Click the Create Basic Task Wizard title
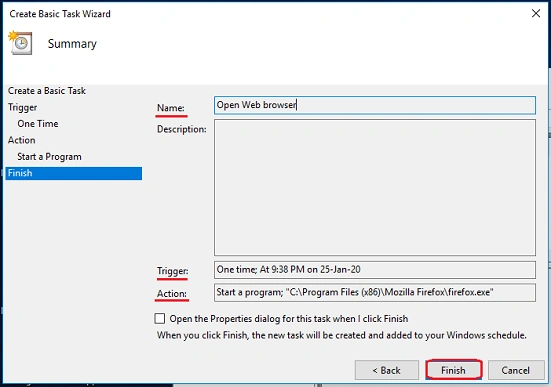551x387 pixels. tap(60, 14)
